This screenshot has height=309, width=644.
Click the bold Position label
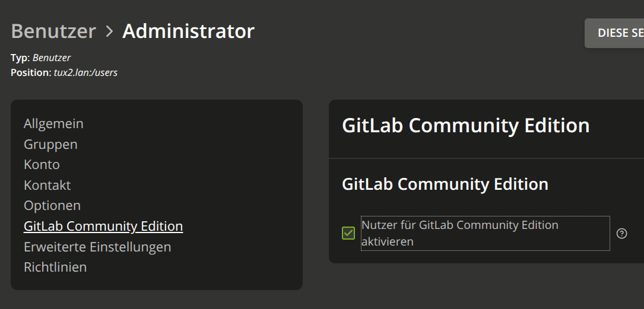tap(31, 72)
